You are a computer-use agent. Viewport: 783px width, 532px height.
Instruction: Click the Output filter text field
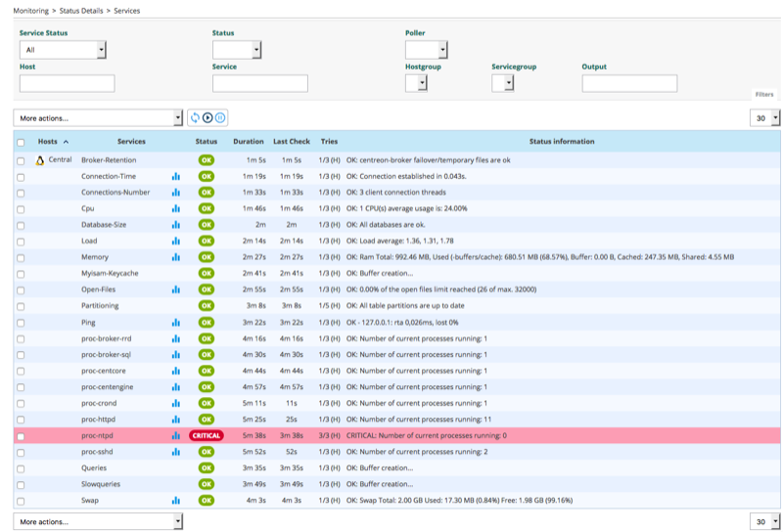pos(629,84)
